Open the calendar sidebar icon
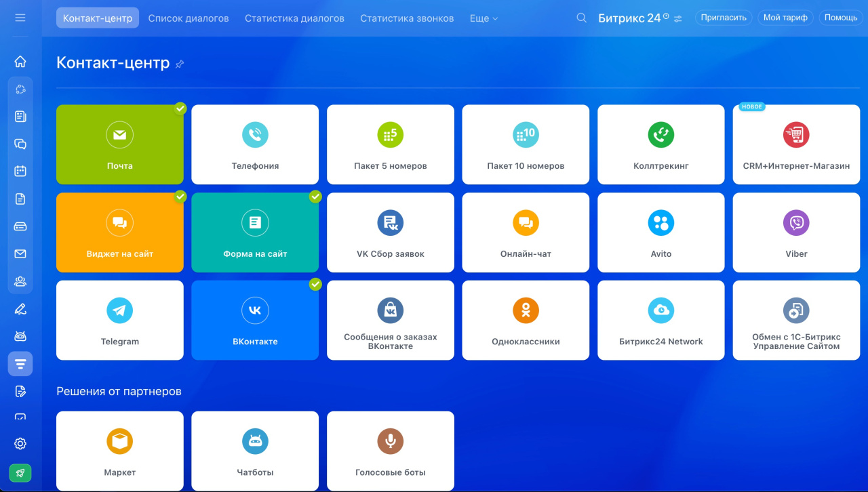Image resolution: width=868 pixels, height=492 pixels. point(20,171)
